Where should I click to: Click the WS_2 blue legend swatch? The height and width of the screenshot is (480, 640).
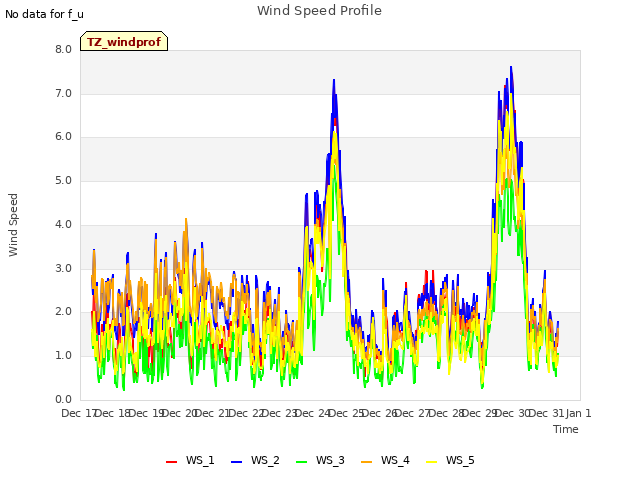pyautogui.click(x=236, y=461)
